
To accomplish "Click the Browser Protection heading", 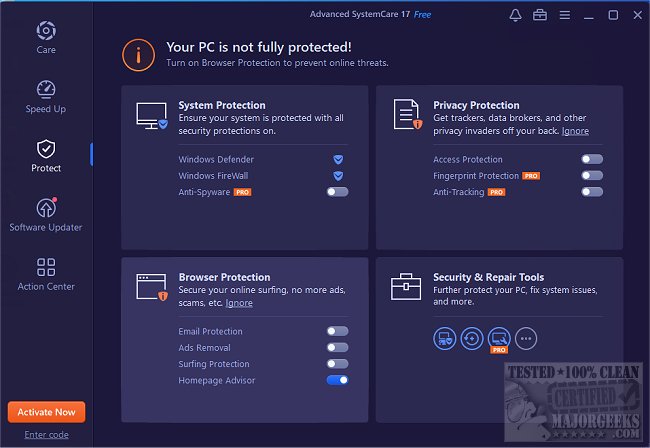I will 224,277.
